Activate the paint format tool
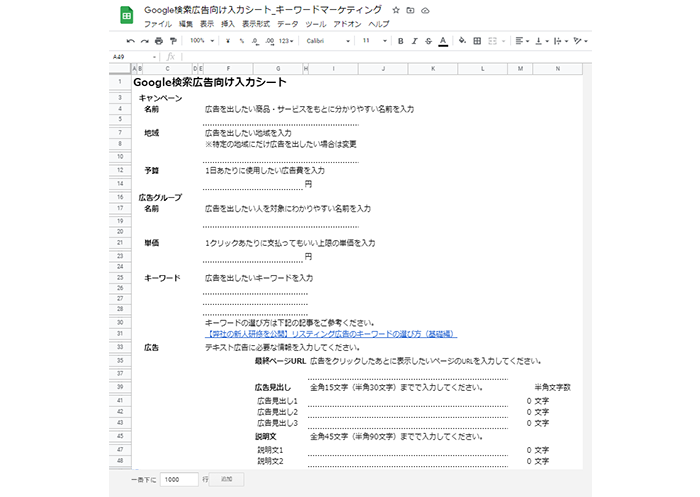 click(173, 41)
